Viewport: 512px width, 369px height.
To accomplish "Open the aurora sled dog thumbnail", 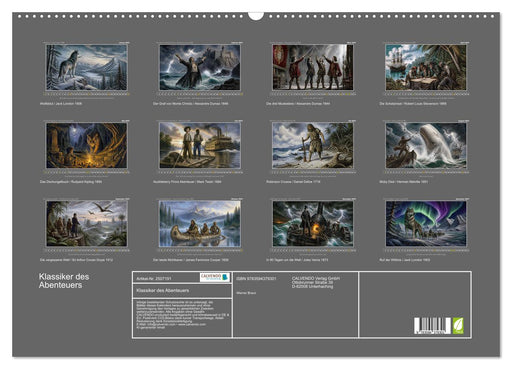I will [x=426, y=224].
